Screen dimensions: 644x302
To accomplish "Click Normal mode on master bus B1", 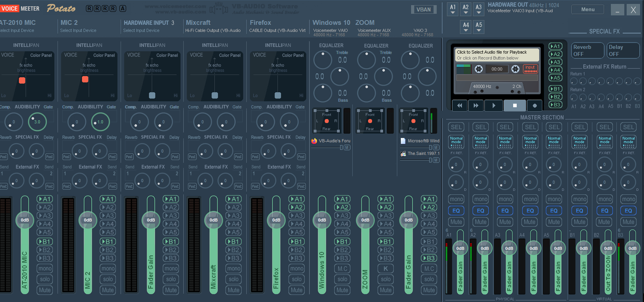I will point(579,142).
